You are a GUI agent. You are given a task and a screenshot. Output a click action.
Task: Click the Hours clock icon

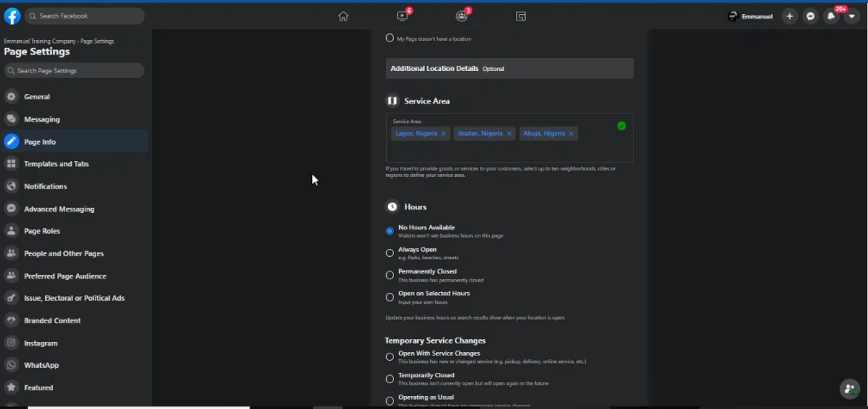coord(392,207)
